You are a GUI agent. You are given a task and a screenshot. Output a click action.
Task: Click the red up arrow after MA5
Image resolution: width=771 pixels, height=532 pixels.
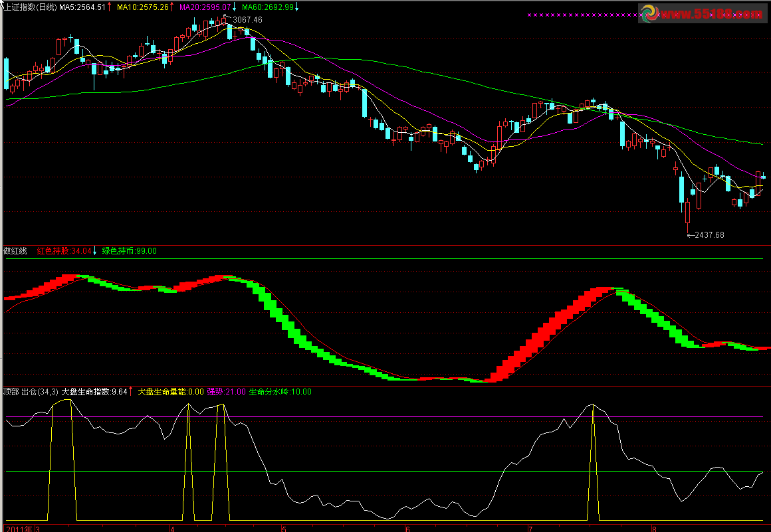tap(109, 7)
